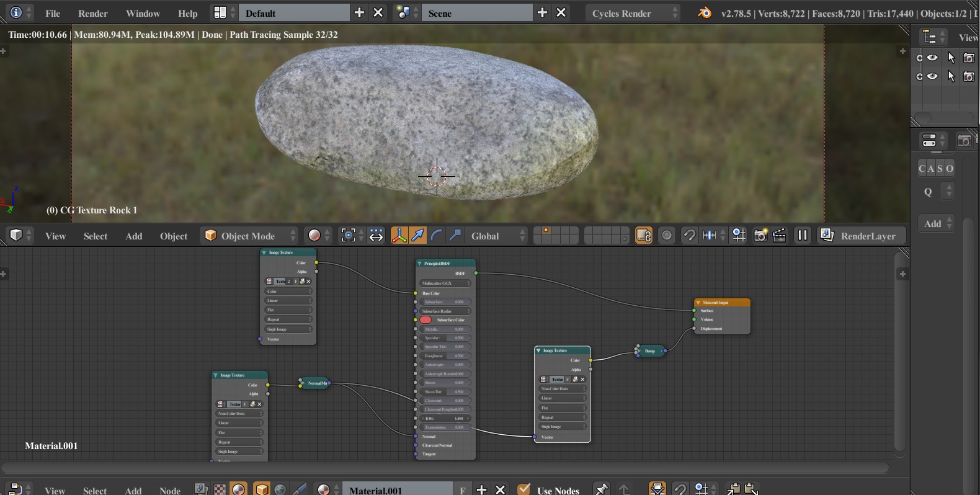Open the Multiscatter GGX distribution dropdown
Viewport: 980px width, 495px height.
[x=445, y=283]
